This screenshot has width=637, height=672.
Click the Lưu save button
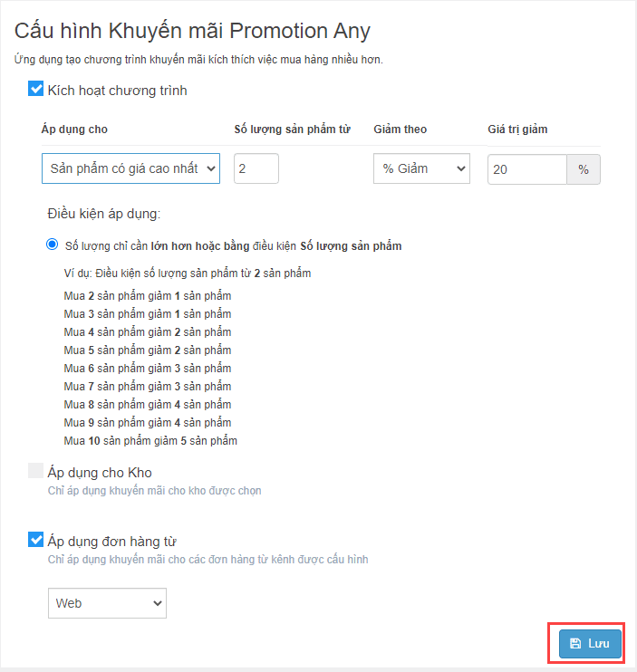pyautogui.click(x=590, y=643)
